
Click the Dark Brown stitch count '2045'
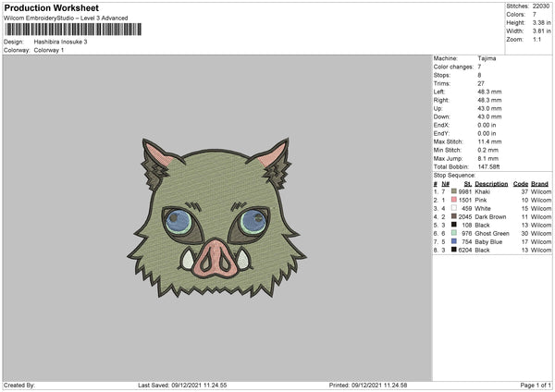pyautogui.click(x=465, y=217)
